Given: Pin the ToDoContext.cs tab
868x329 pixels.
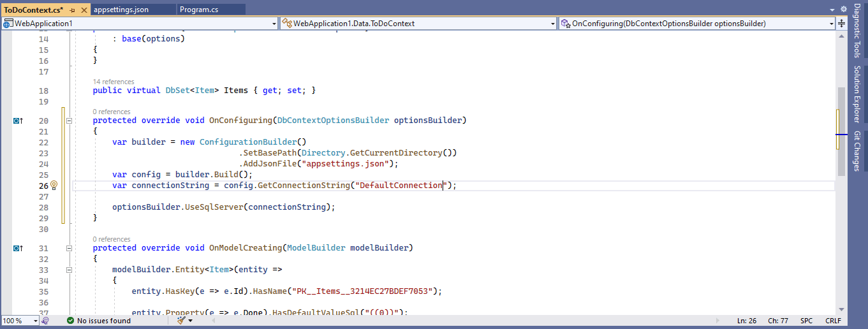Looking at the screenshot, I should (x=72, y=10).
